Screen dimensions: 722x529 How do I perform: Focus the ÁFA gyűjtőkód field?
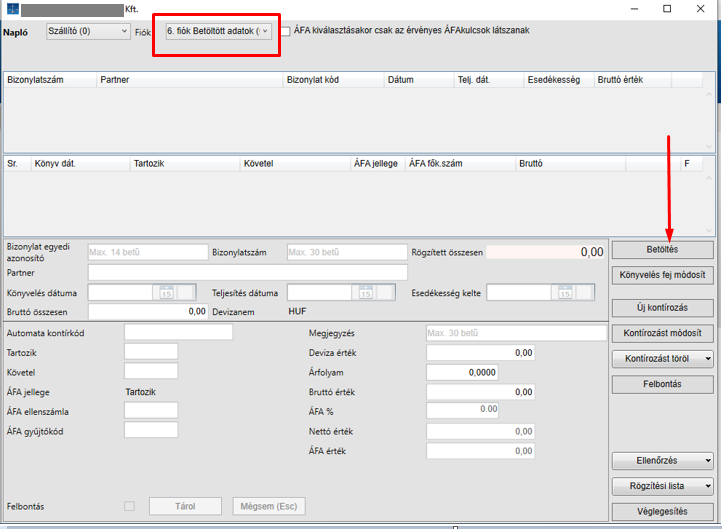151,430
